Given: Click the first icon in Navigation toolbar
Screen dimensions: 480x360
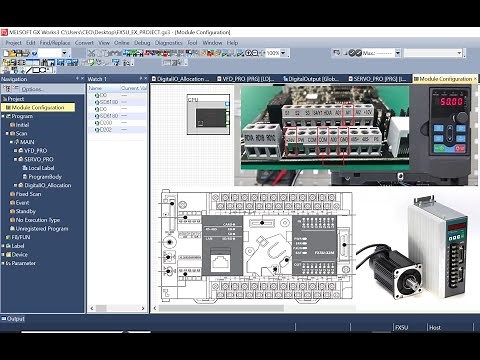Looking at the screenshot, I should (x=6, y=89).
